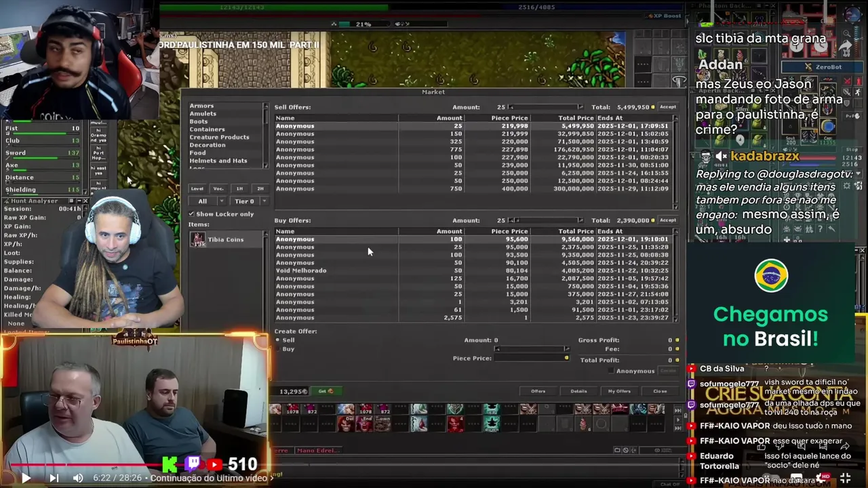868x488 pixels.
Task: Open the chapter title Continuação do Último vídeo
Action: (212, 478)
